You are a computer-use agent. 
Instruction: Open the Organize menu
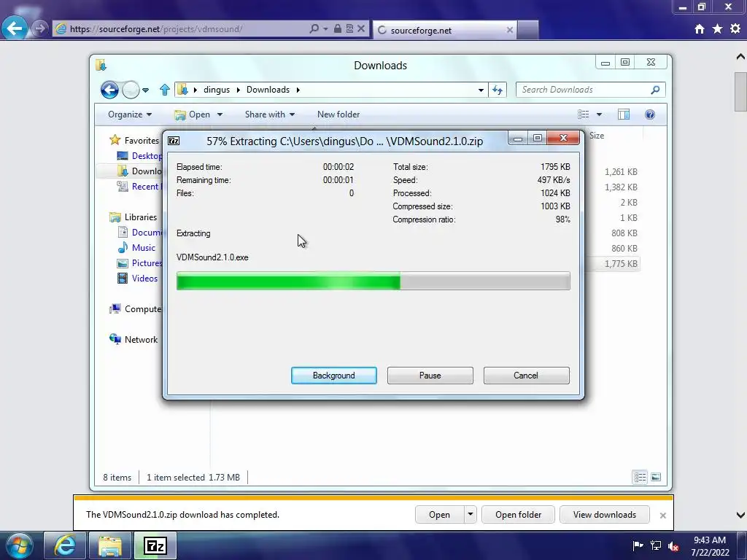point(130,114)
